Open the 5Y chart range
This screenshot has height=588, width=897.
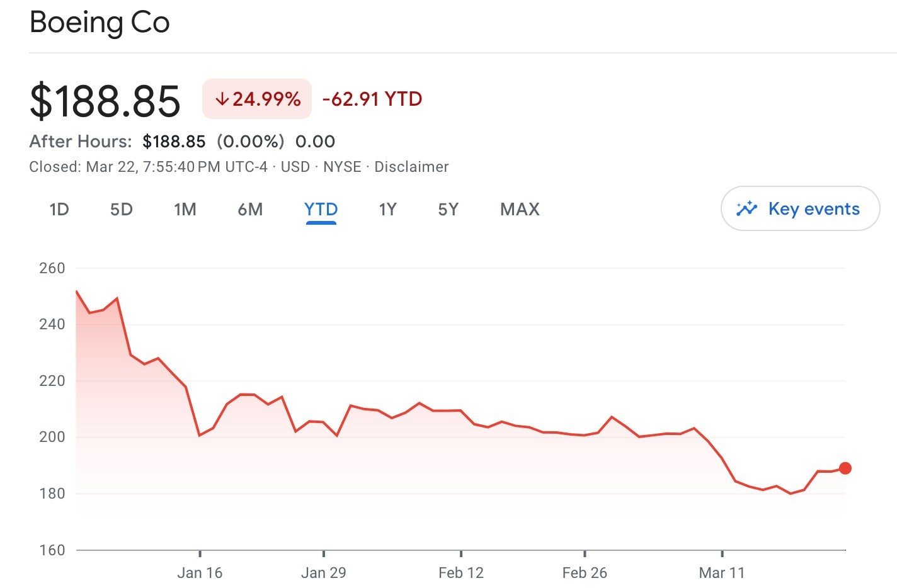(448, 209)
